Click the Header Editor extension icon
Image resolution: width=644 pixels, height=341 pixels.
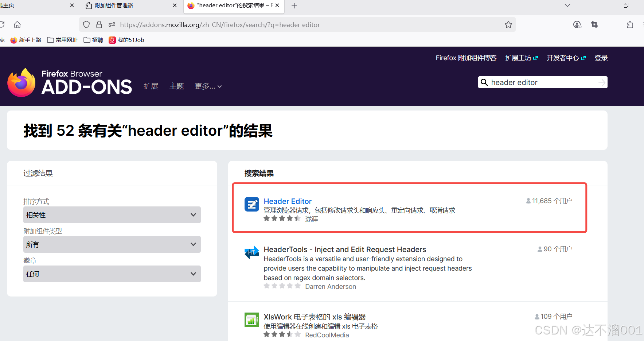tap(252, 204)
